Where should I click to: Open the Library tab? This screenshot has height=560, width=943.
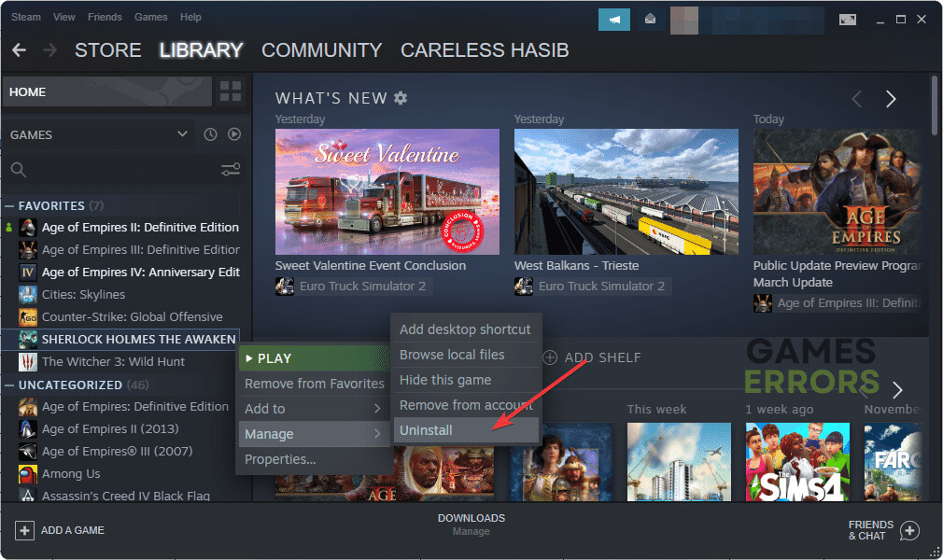click(x=202, y=49)
